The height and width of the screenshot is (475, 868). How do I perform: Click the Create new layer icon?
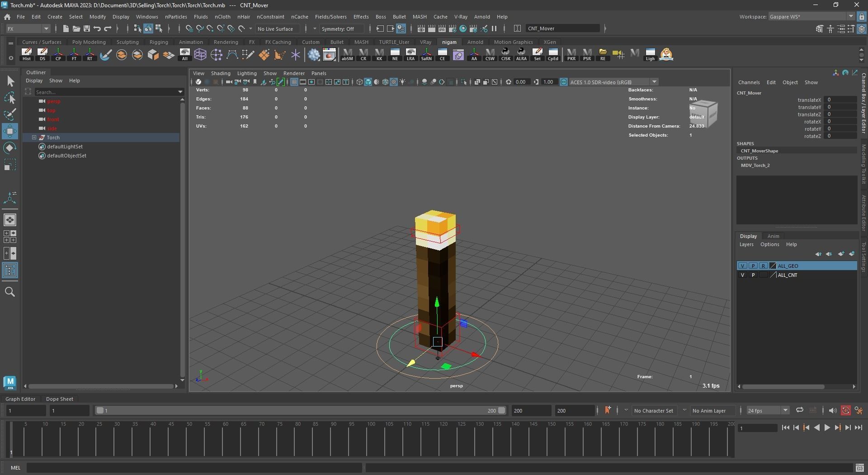pyautogui.click(x=841, y=254)
